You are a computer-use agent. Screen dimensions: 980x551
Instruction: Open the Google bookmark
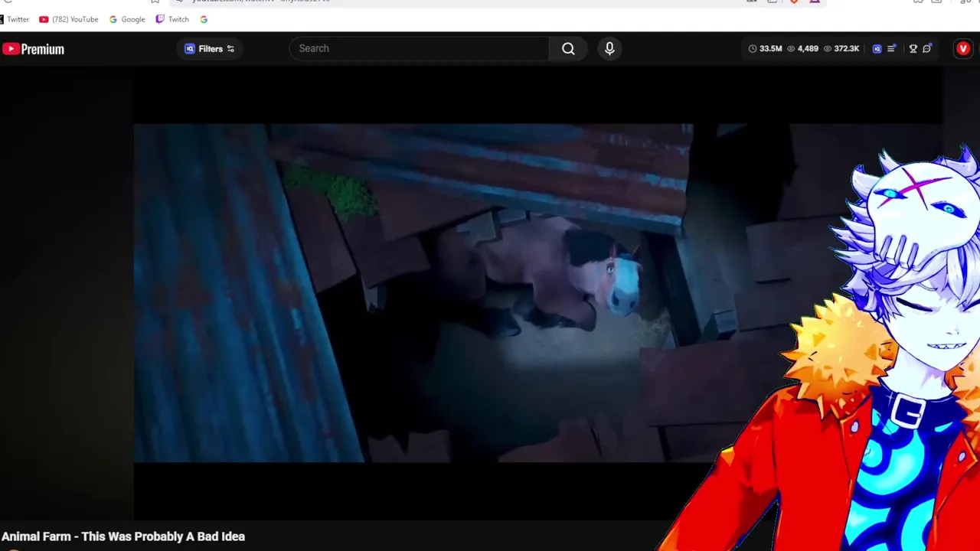[127, 19]
